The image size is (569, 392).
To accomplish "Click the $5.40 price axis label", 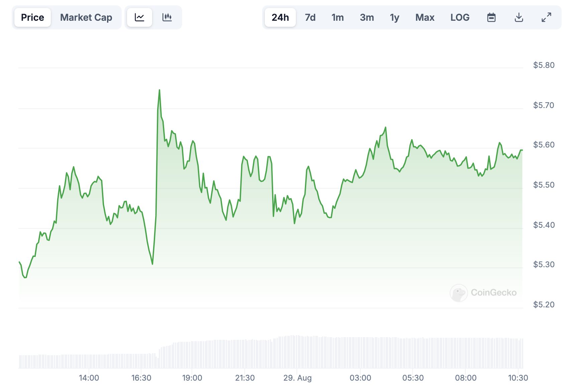I will pos(544,225).
